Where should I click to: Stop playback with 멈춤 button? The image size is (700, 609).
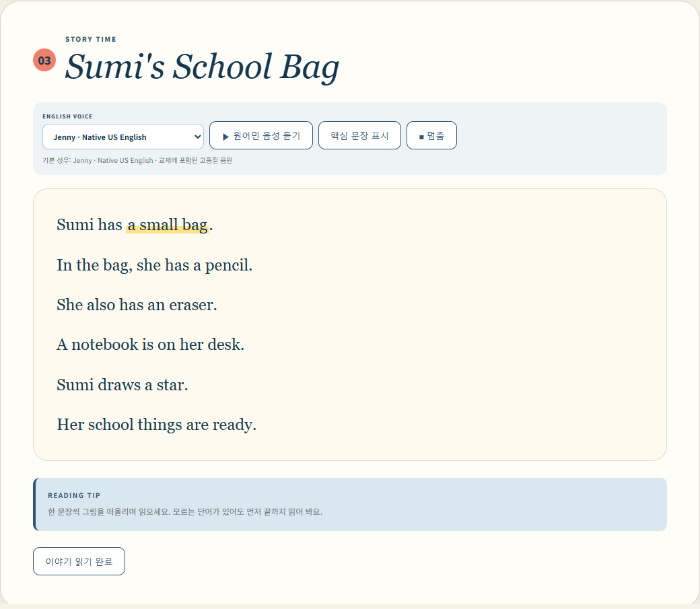(431, 135)
